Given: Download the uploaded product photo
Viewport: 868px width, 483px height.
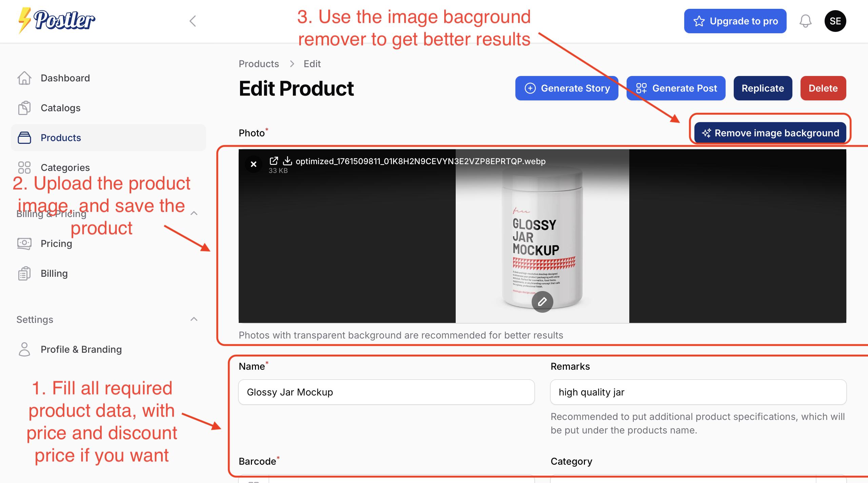Looking at the screenshot, I should pyautogui.click(x=288, y=161).
